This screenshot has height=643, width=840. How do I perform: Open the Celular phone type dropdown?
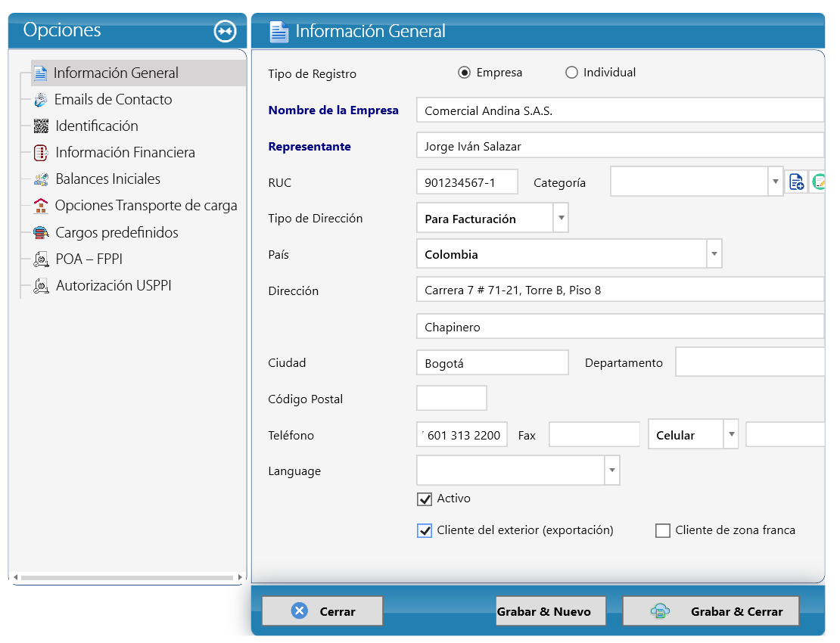coord(731,434)
